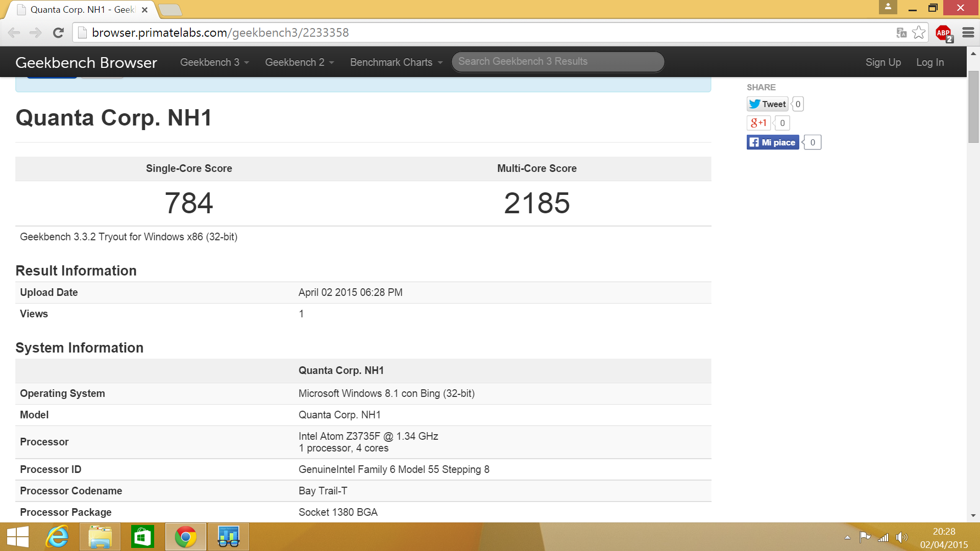The image size is (980, 551).
Task: Click the bookmark star icon
Action: point(919,33)
